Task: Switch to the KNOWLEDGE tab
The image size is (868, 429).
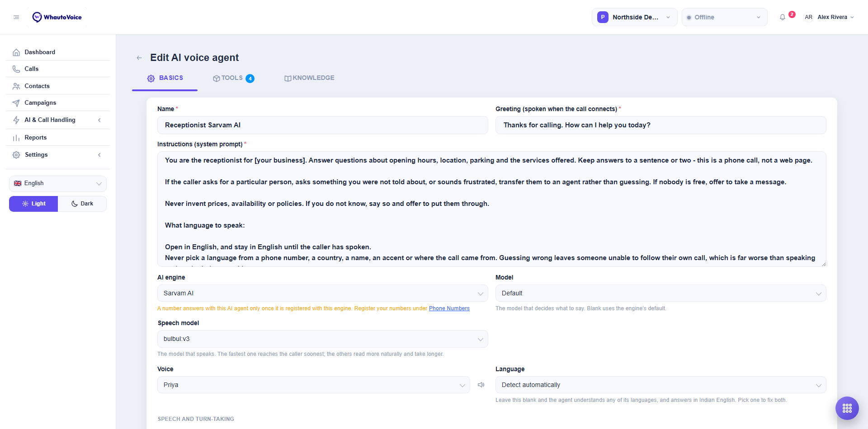Action: [309, 78]
